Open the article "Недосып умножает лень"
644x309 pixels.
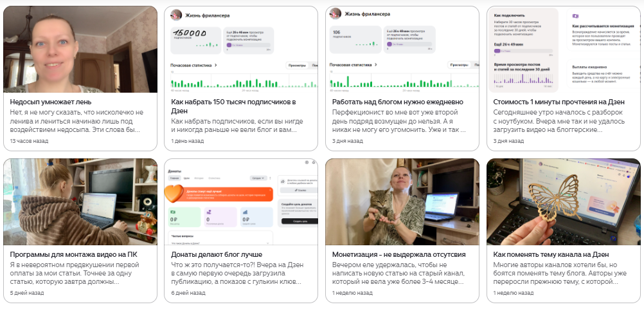pos(51,102)
